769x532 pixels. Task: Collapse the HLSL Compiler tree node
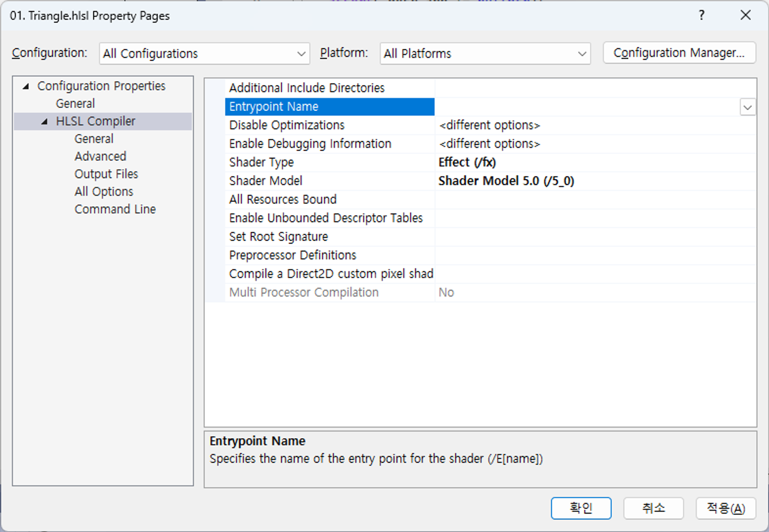(45, 121)
